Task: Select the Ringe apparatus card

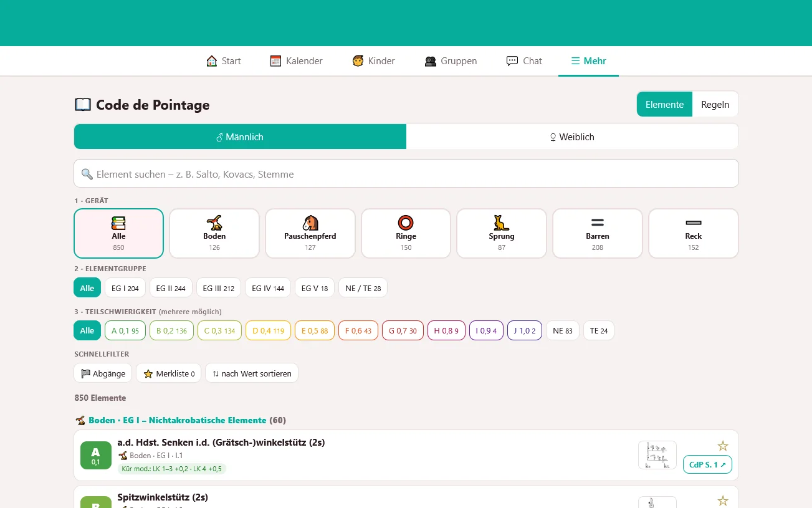Action: (x=406, y=233)
